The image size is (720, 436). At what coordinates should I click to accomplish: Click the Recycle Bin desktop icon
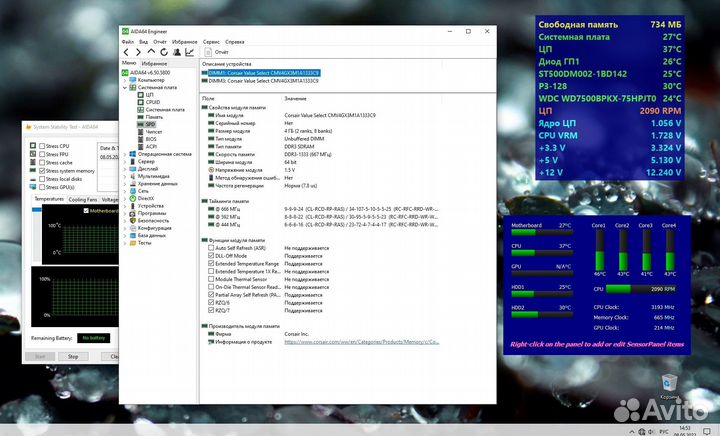669,383
